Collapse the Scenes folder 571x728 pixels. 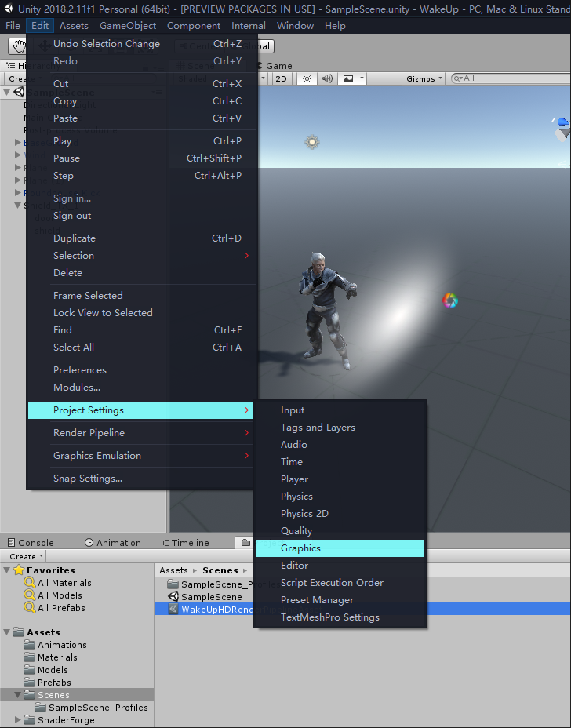point(18,695)
